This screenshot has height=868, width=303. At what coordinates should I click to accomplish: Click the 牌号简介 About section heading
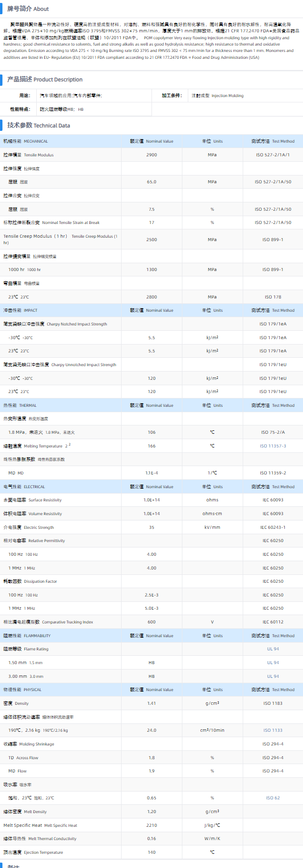(x=28, y=9)
